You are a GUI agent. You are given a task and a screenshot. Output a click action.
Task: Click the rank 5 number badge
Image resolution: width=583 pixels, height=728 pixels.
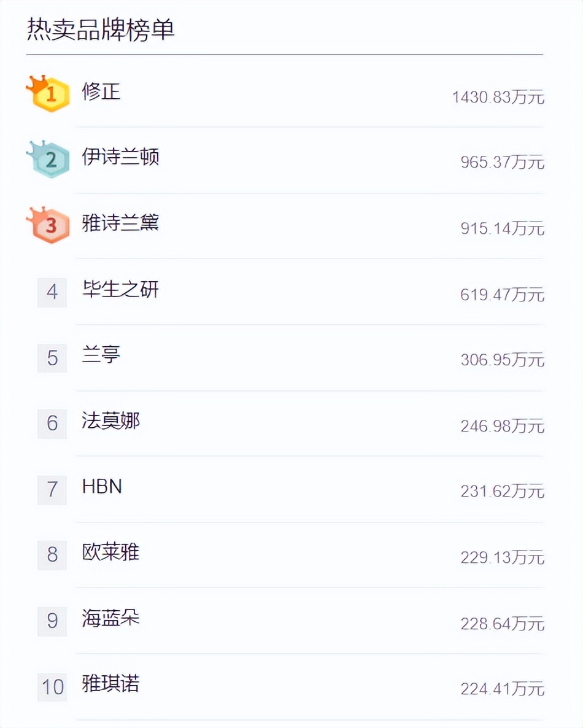(x=52, y=357)
